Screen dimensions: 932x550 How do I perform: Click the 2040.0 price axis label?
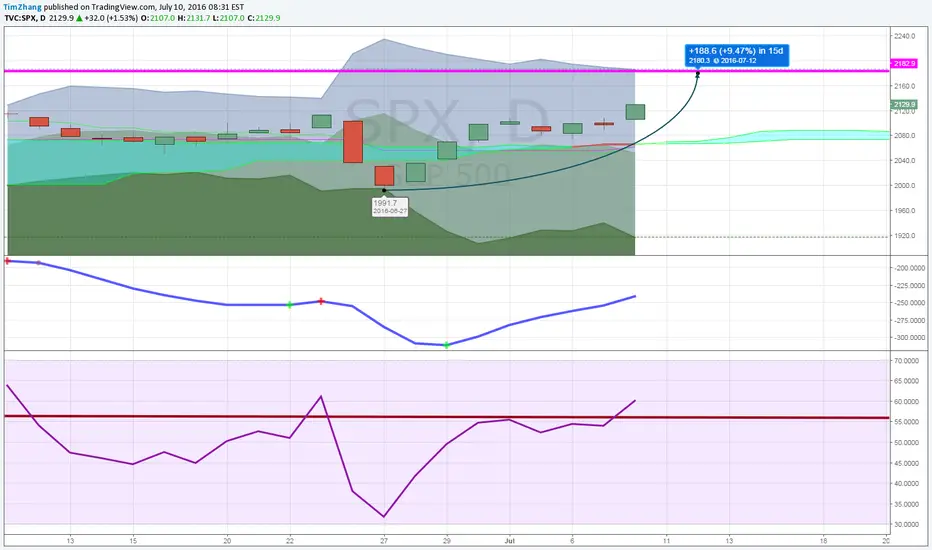pyautogui.click(x=904, y=161)
